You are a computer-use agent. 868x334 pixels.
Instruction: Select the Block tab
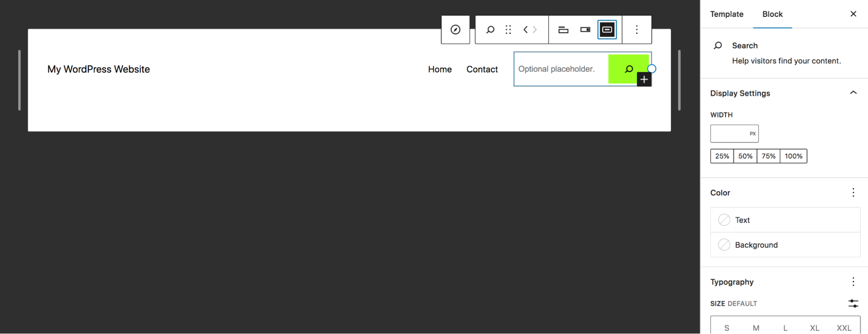[x=772, y=14]
